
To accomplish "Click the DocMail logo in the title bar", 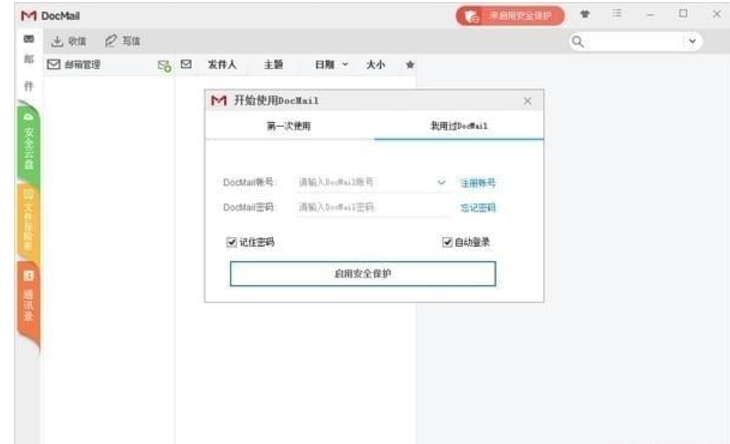I will 28,16.
